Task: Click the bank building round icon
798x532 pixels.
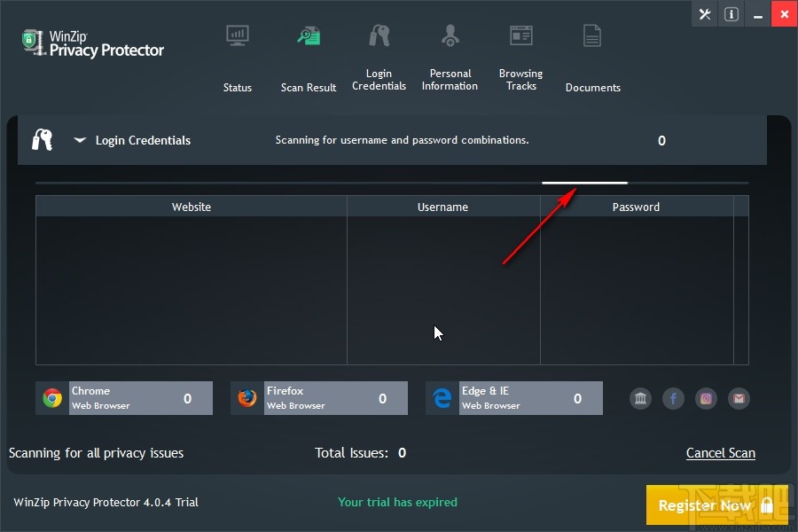Action: click(x=641, y=399)
